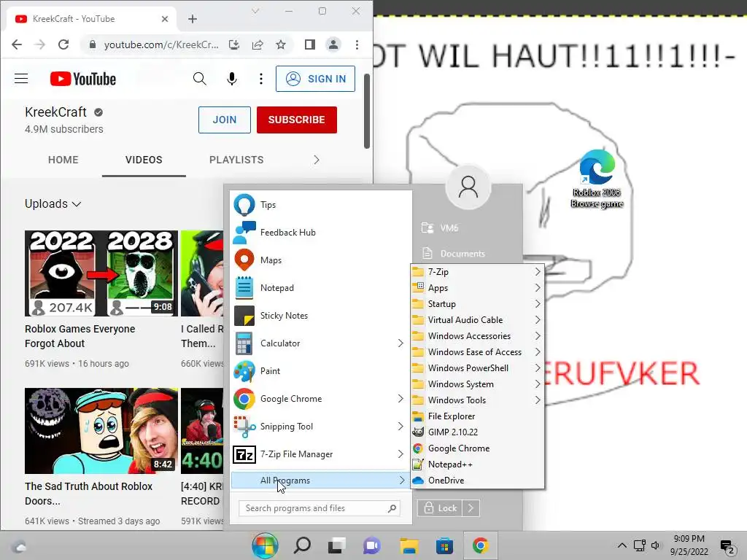This screenshot has height=560, width=747.
Task: Click Search programs and files field
Action: tap(320, 508)
